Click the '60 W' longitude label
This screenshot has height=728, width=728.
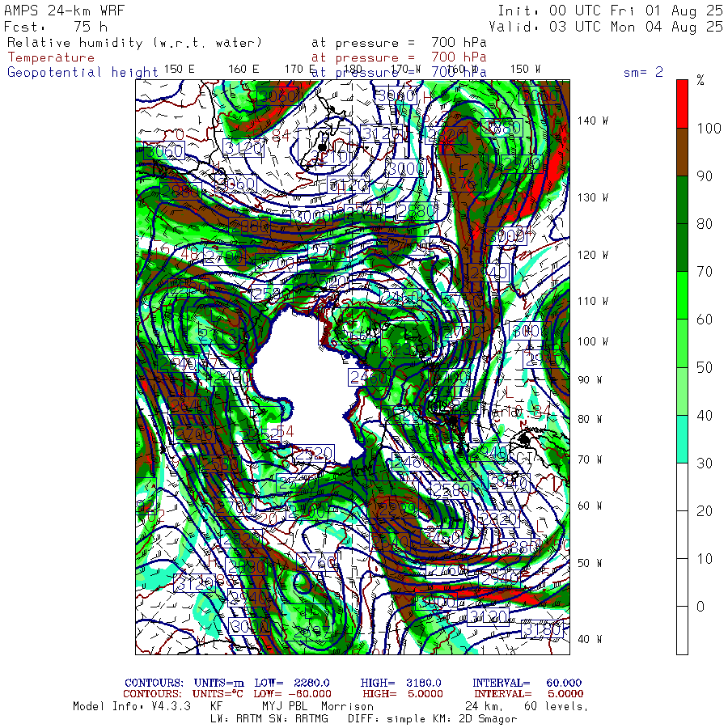point(590,506)
